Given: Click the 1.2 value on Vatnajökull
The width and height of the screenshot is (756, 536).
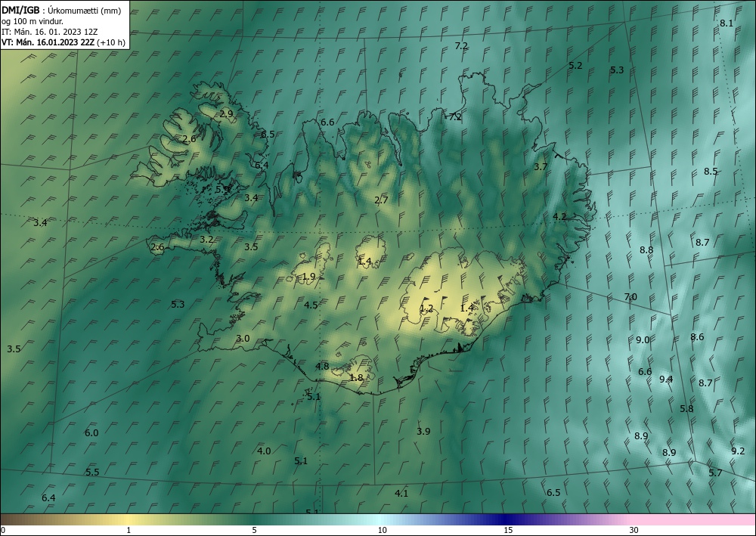Looking at the screenshot, I should point(426,308).
